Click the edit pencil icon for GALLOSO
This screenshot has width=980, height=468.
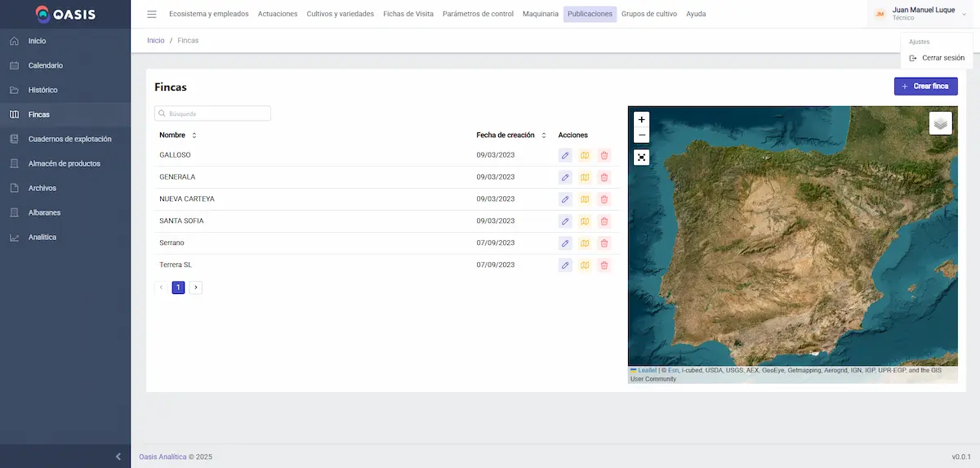point(565,155)
